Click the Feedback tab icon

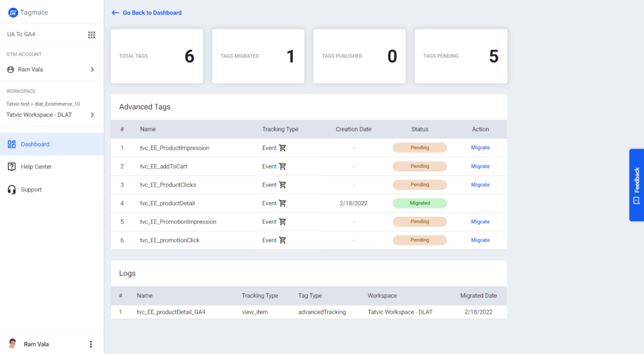[636, 201]
